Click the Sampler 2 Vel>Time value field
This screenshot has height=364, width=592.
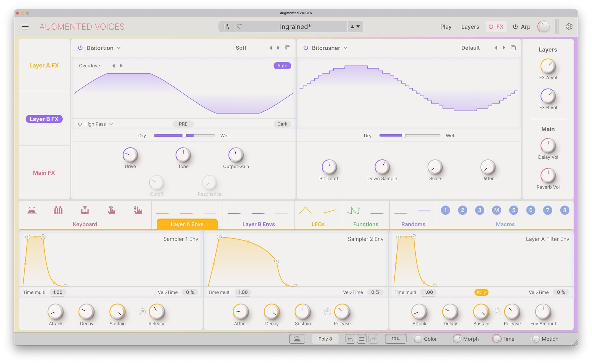[375, 292]
